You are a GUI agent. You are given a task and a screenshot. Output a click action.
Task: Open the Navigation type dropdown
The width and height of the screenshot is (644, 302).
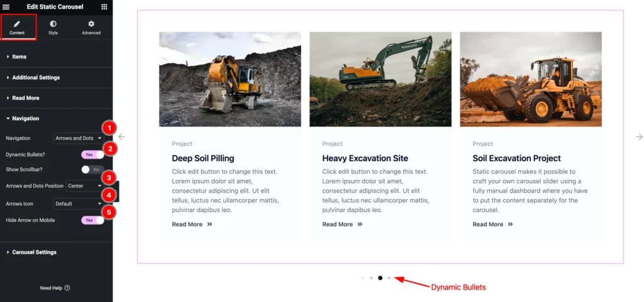pyautogui.click(x=79, y=138)
